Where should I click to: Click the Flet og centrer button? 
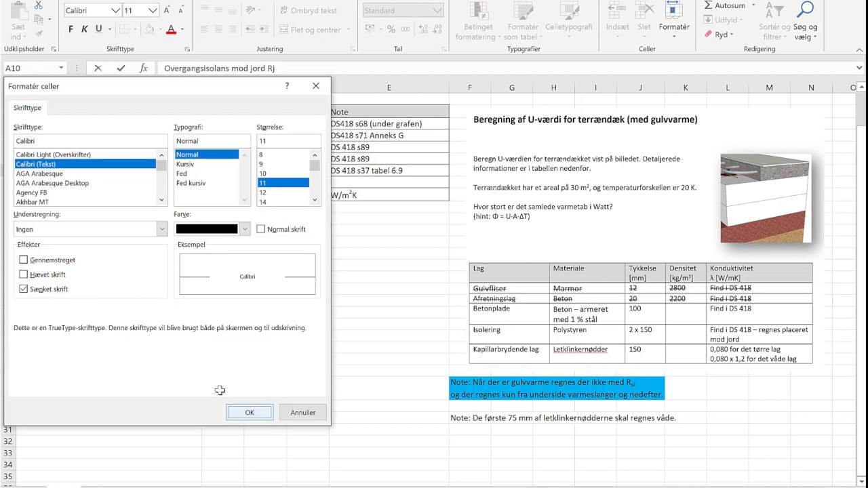[x=315, y=29]
